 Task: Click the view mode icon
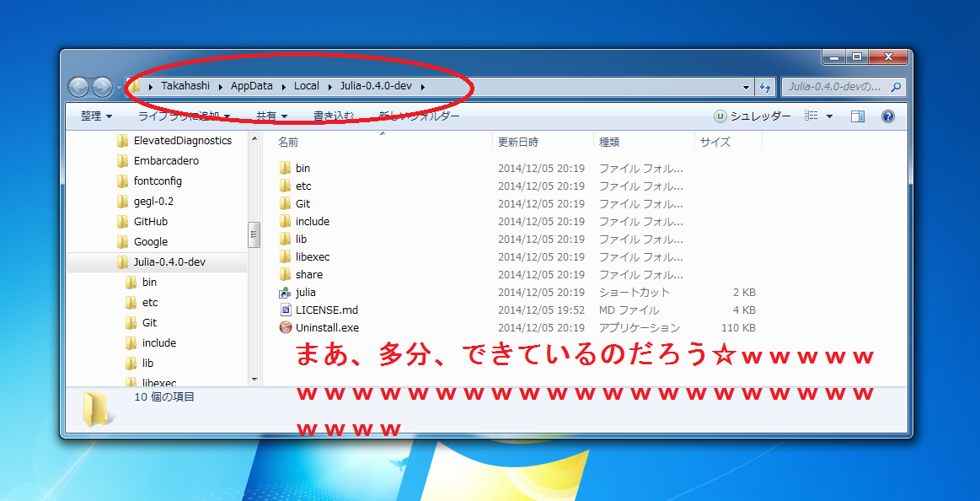811,116
